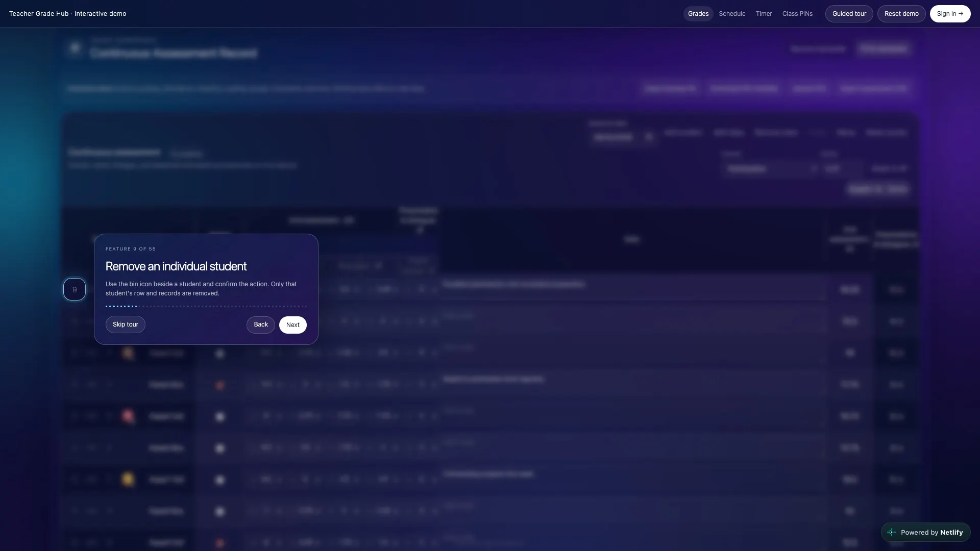Click the Reset demo button

pyautogui.click(x=901, y=14)
